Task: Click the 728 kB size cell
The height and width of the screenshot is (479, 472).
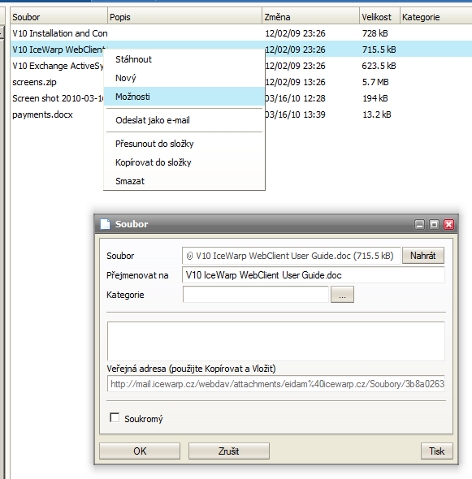Action: (375, 33)
